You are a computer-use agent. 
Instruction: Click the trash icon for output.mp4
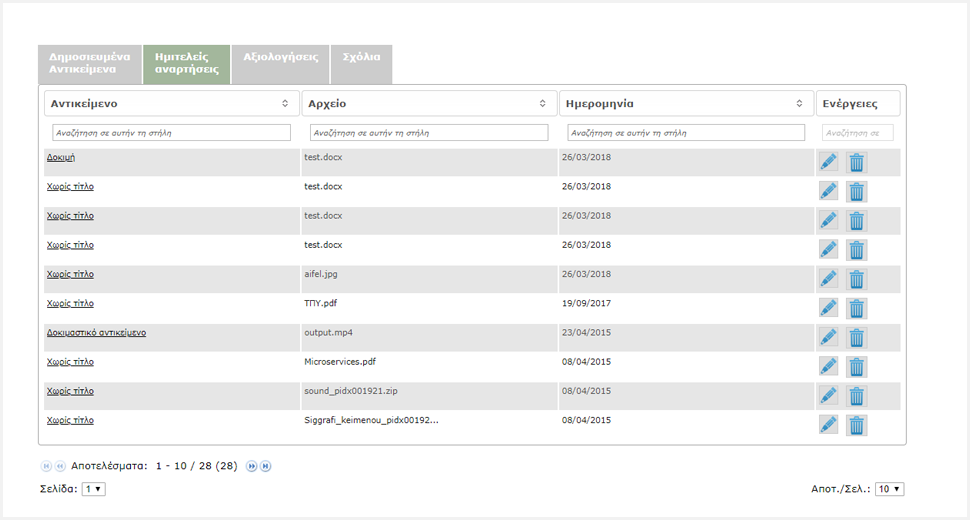click(x=857, y=337)
